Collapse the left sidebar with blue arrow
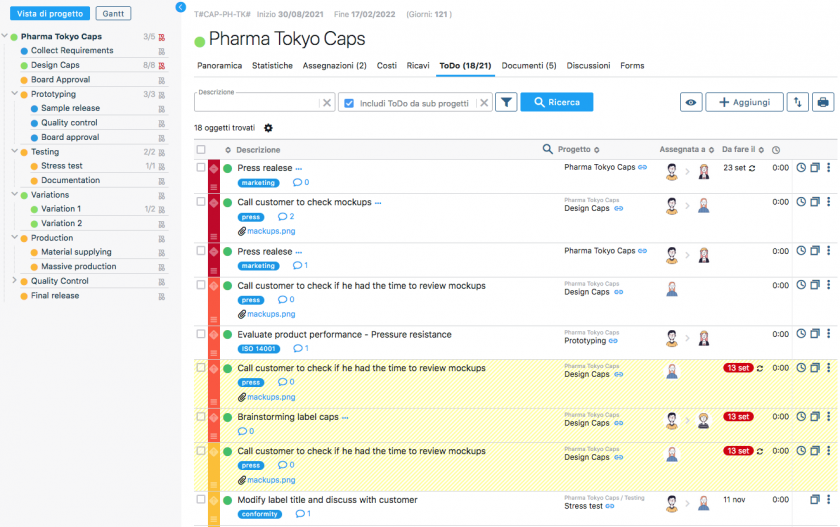The image size is (840, 527). click(x=180, y=7)
